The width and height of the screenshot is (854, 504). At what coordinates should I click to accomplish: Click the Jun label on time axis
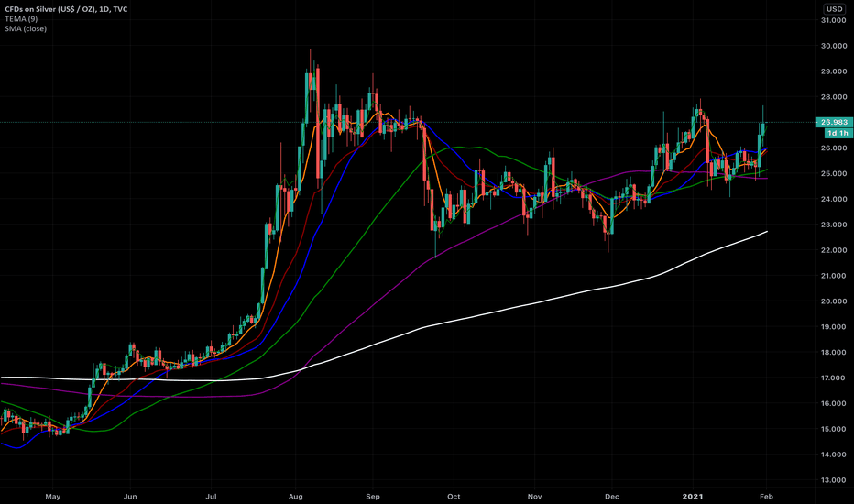[x=130, y=497]
